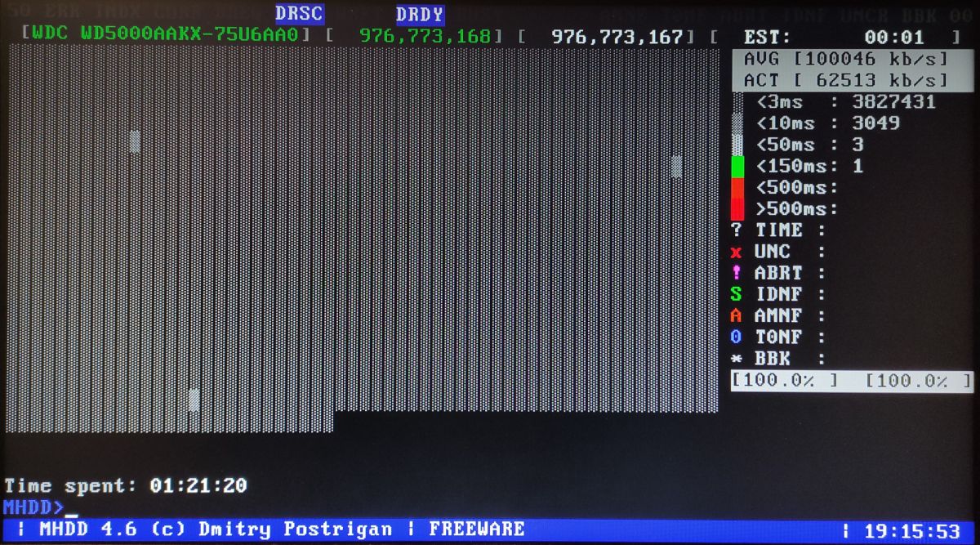Click the T0NF error label

coord(779,337)
